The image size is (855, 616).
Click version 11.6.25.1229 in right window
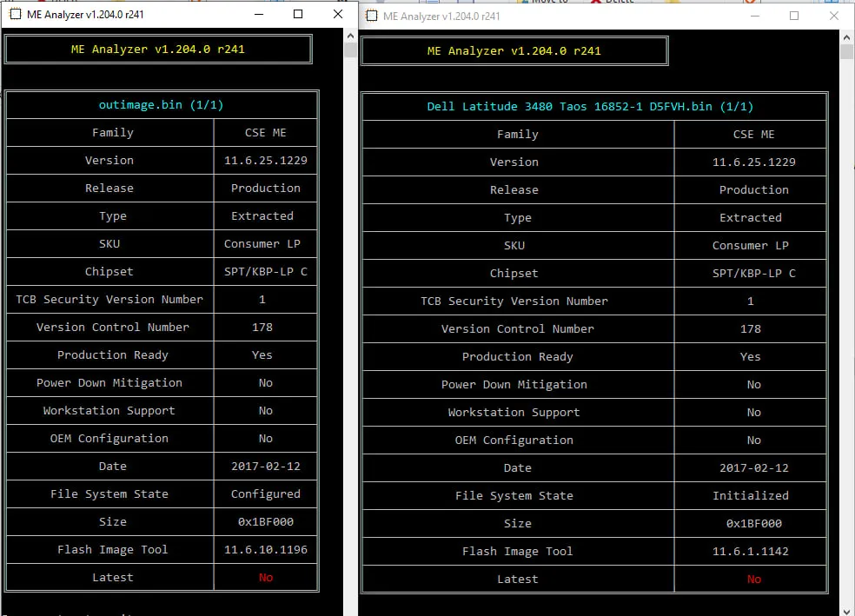coord(753,162)
